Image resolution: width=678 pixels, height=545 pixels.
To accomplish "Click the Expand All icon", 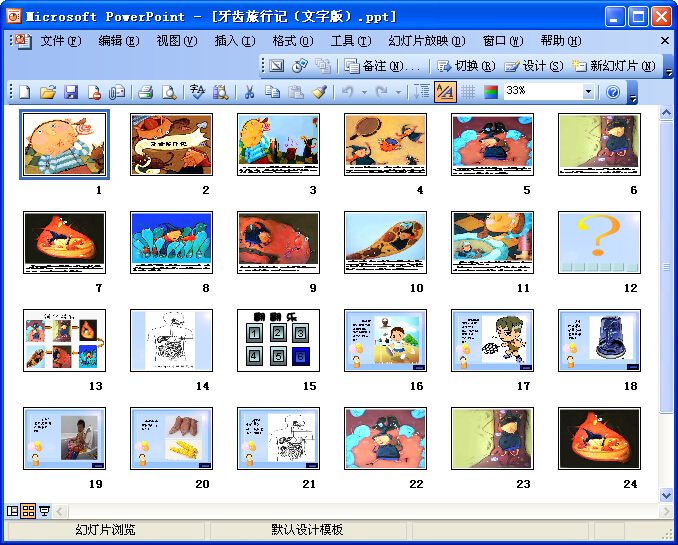I will tap(421, 92).
